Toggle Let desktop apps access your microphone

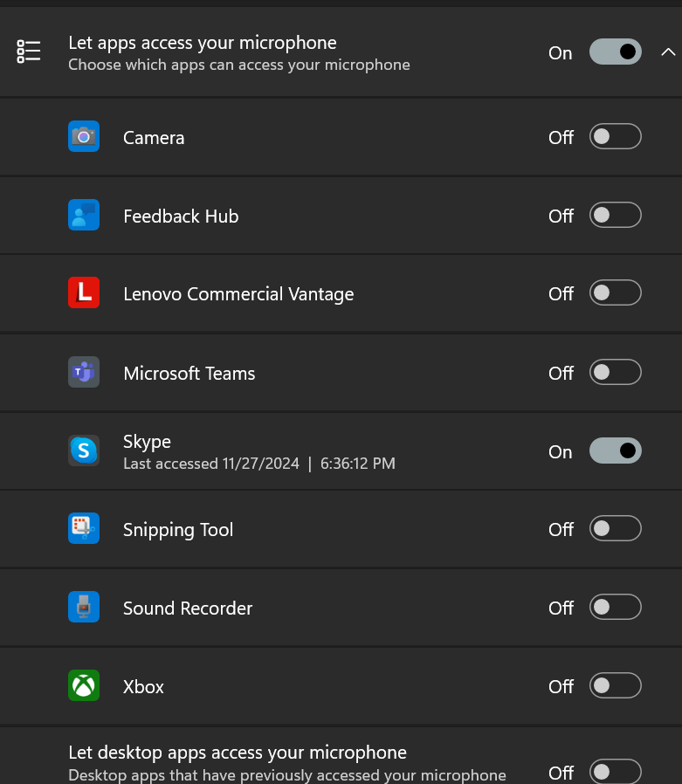point(615,772)
